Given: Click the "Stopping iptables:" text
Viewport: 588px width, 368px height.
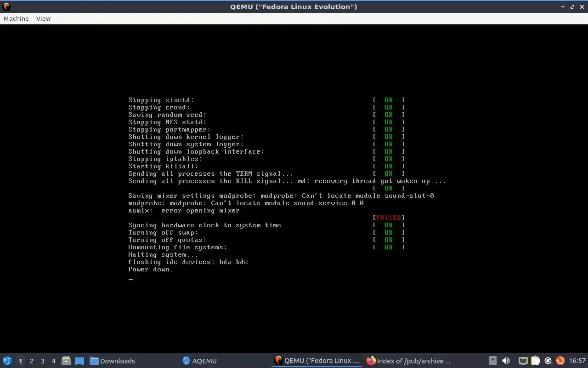Looking at the screenshot, I should click(x=165, y=159).
